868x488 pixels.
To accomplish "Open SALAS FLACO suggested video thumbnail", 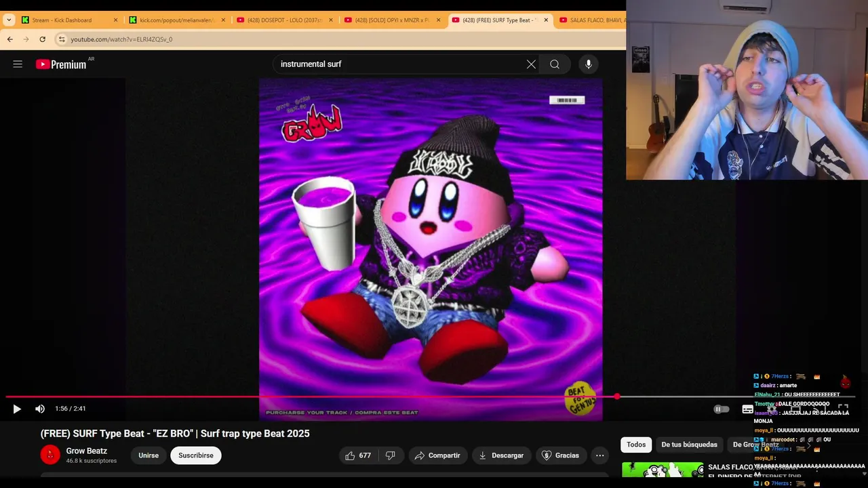I will pos(663,469).
